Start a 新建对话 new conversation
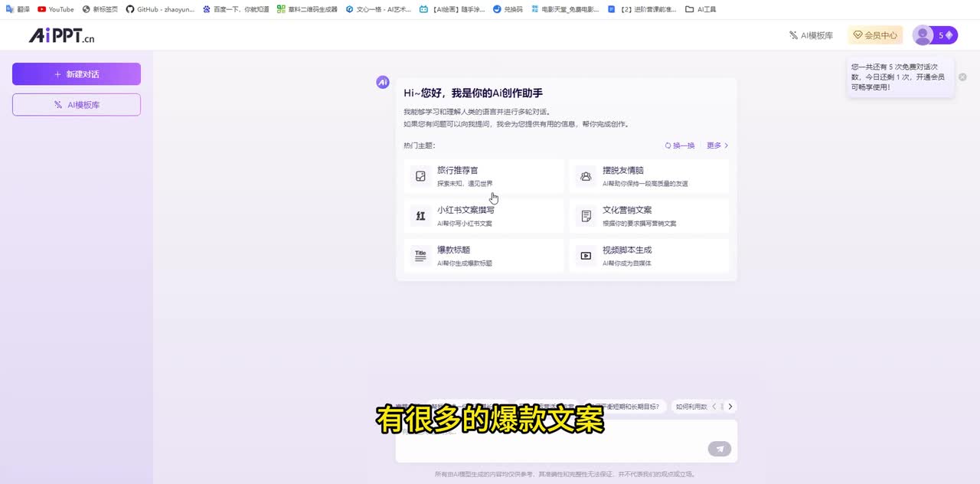 [x=77, y=74]
